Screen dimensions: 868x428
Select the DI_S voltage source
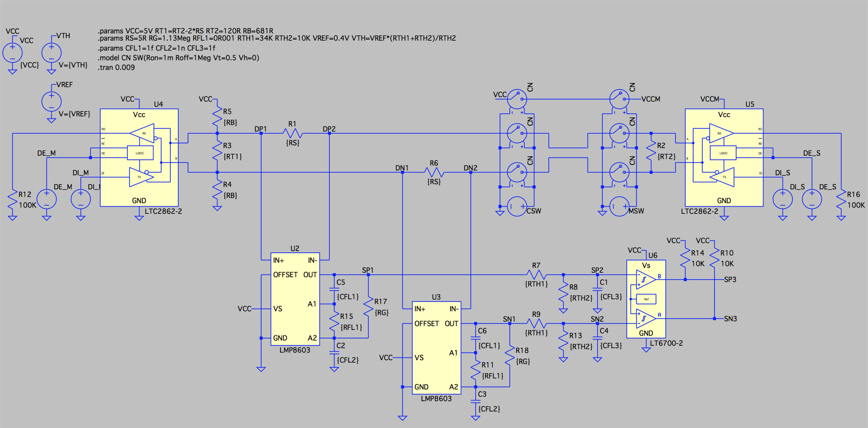pyautogui.click(x=783, y=199)
